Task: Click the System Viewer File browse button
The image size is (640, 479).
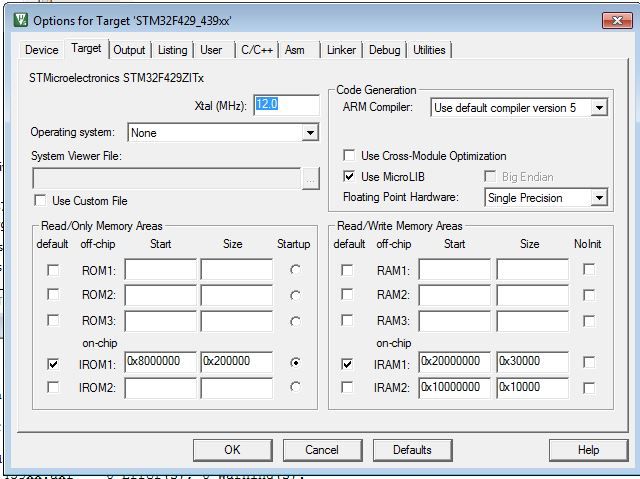Action: tap(310, 179)
